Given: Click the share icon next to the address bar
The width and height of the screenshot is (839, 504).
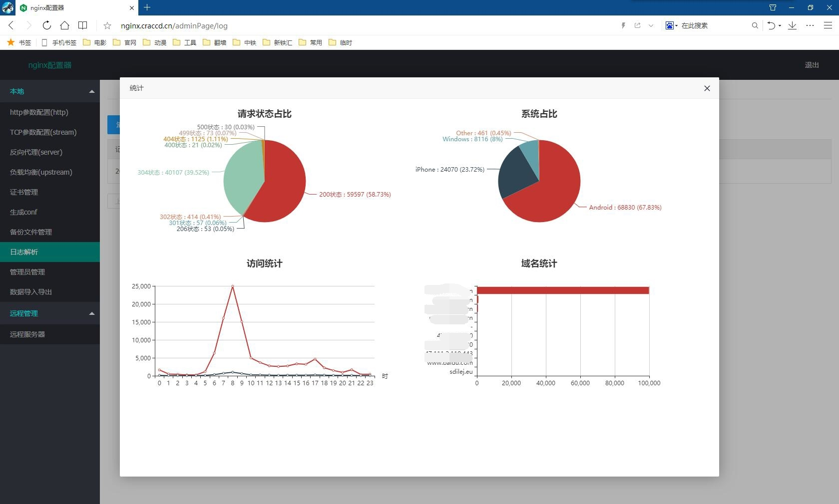Looking at the screenshot, I should [638, 25].
